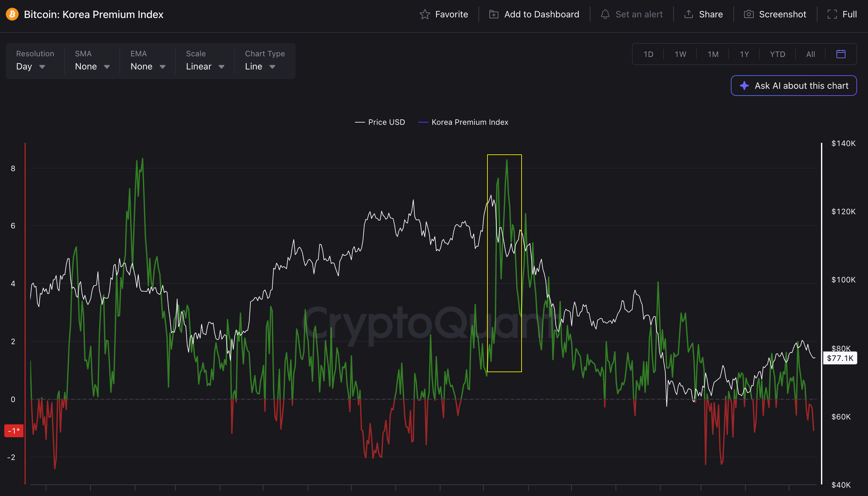Select the 1D time range
Image resolution: width=868 pixels, height=496 pixels.
point(648,54)
